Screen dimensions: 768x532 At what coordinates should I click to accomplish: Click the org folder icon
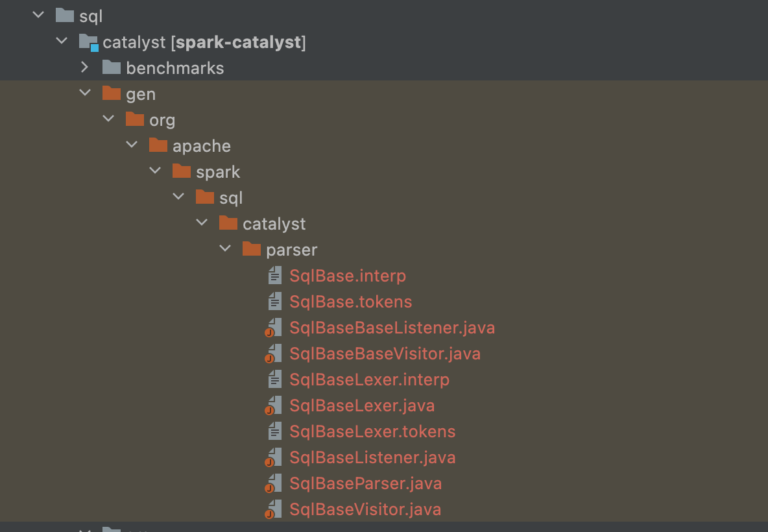(x=135, y=119)
